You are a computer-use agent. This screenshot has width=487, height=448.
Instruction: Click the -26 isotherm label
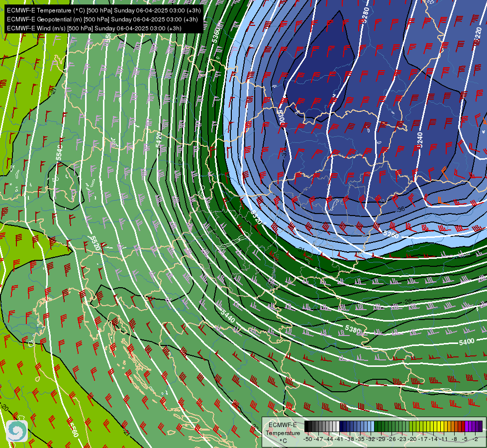click(407, 301)
